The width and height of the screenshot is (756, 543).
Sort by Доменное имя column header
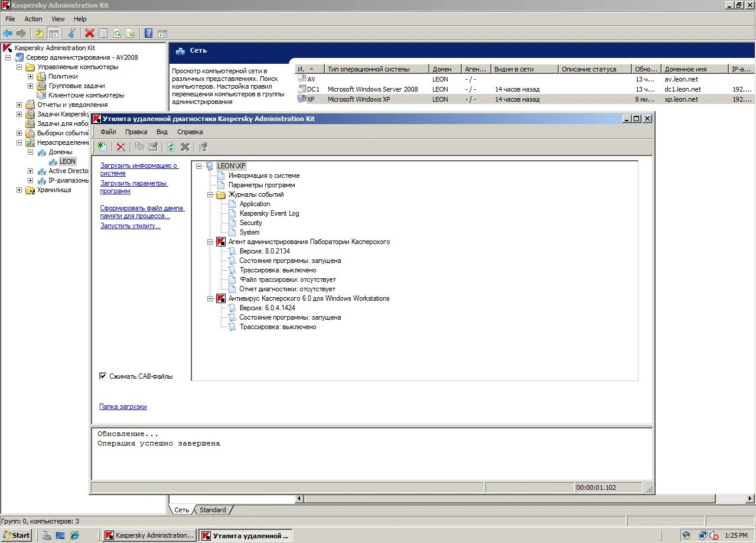pyautogui.click(x=695, y=69)
